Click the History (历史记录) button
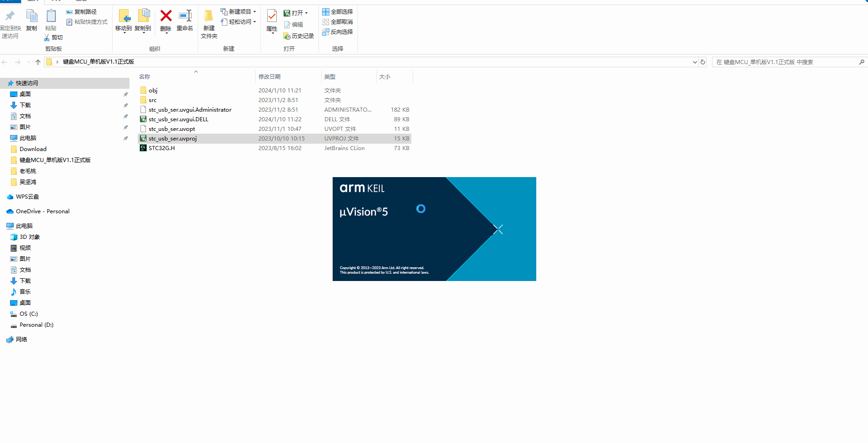 (298, 36)
